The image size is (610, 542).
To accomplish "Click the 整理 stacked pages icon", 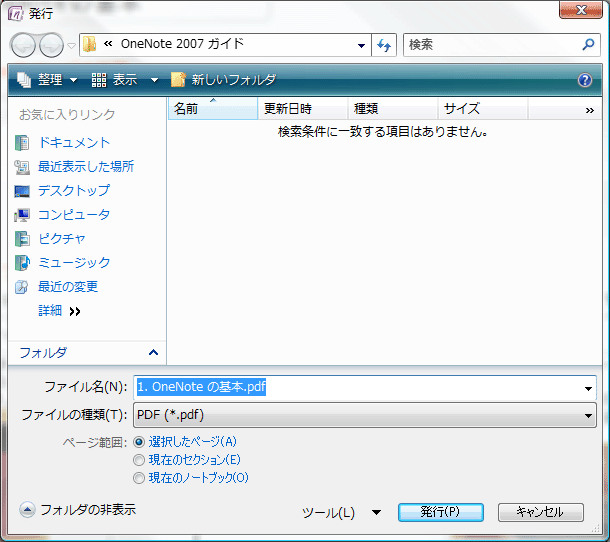I will click(x=24, y=80).
